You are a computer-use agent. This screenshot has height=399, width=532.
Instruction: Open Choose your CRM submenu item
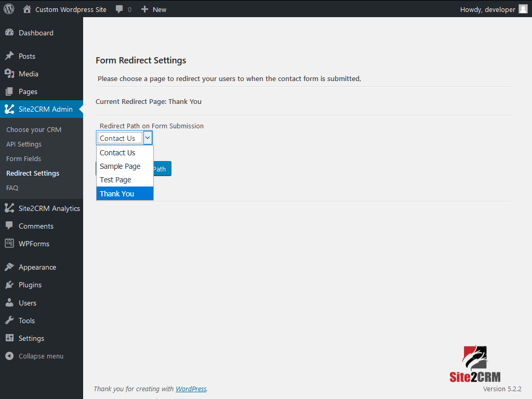tap(34, 129)
